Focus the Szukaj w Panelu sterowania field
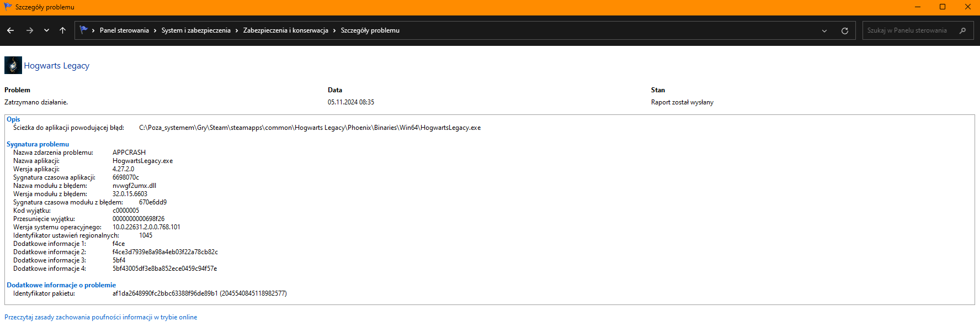Screen dimensions: 980x331 coord(919,30)
